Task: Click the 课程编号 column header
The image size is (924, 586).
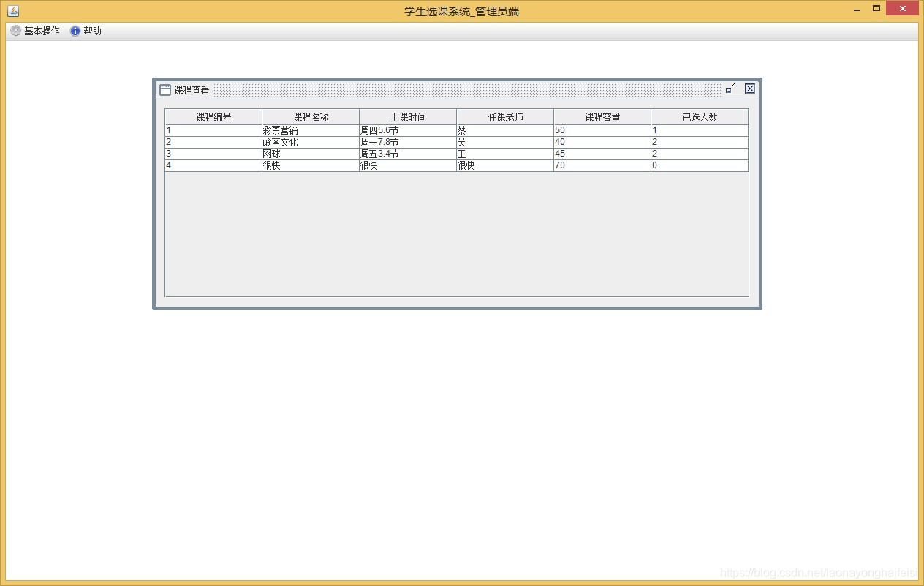Action: [x=213, y=117]
